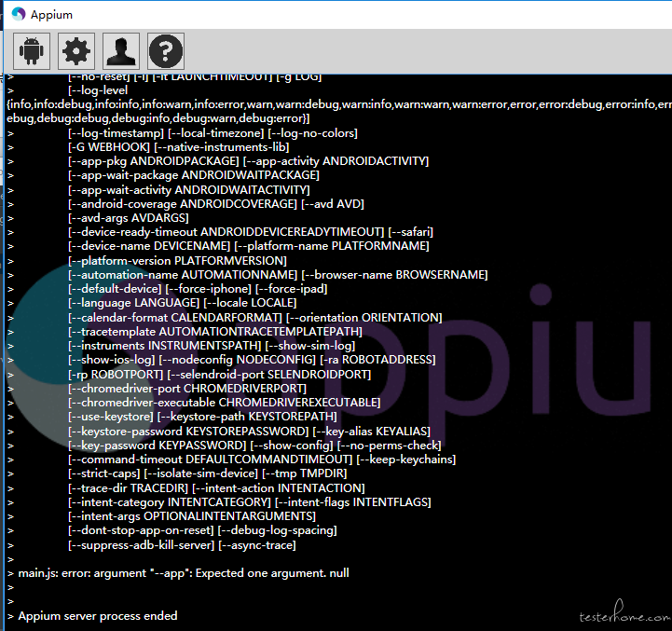This screenshot has height=631, width=672.
Task: Click the --calendar-format CALENDARFORMAT line
Action: [x=255, y=318]
